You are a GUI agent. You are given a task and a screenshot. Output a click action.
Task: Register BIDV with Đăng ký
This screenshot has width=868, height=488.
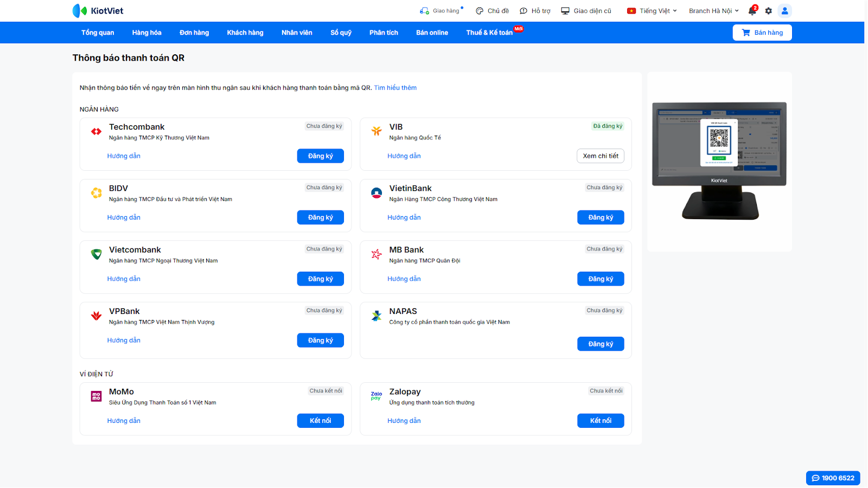(x=321, y=217)
